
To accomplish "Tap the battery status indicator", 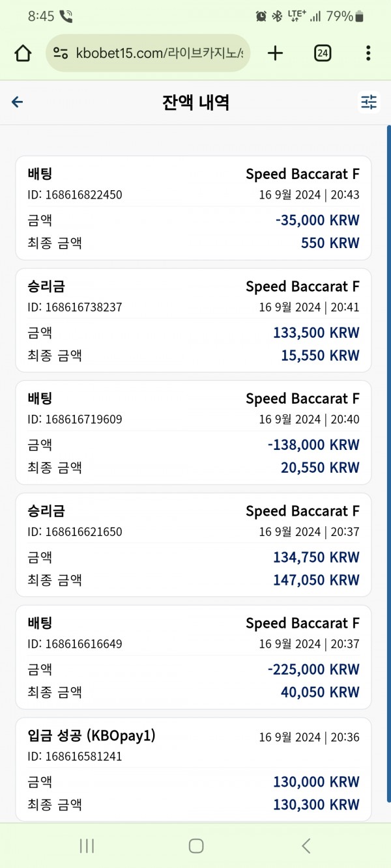I will tap(359, 16).
